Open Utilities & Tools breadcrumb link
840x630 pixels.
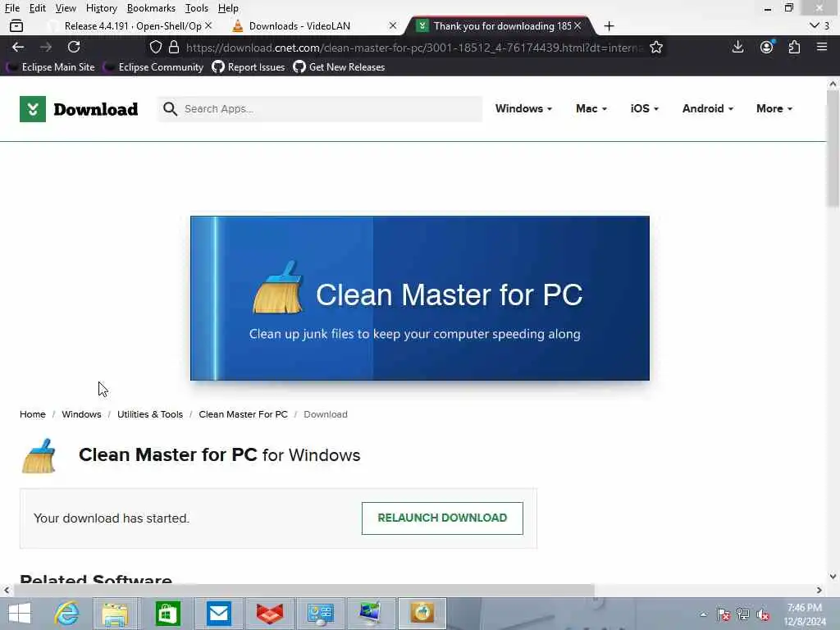[x=150, y=414]
